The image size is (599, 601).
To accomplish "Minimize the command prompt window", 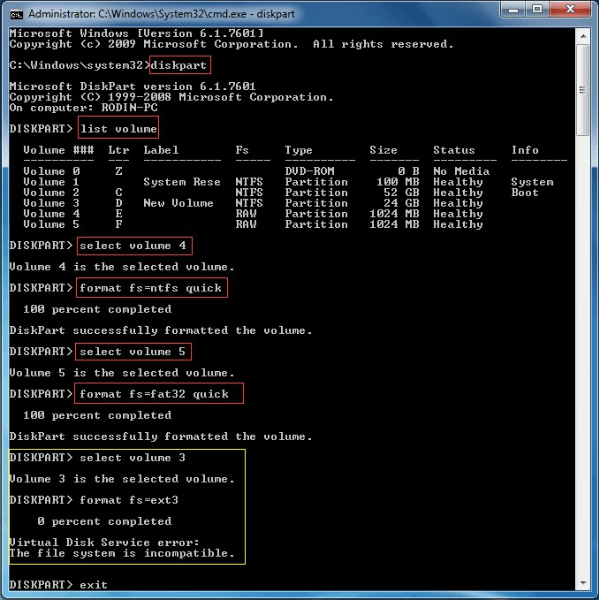I will click(514, 9).
